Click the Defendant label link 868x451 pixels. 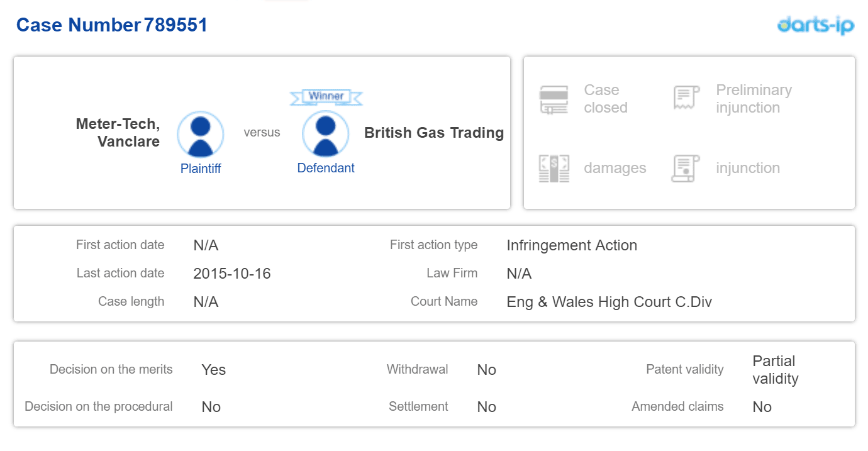click(x=326, y=168)
